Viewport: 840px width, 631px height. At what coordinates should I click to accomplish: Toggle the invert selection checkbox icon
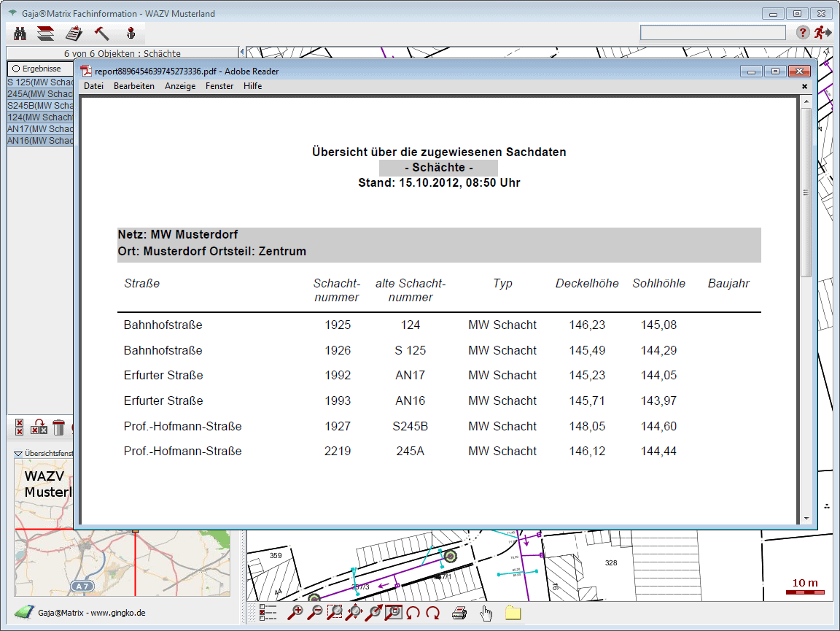pos(39,427)
